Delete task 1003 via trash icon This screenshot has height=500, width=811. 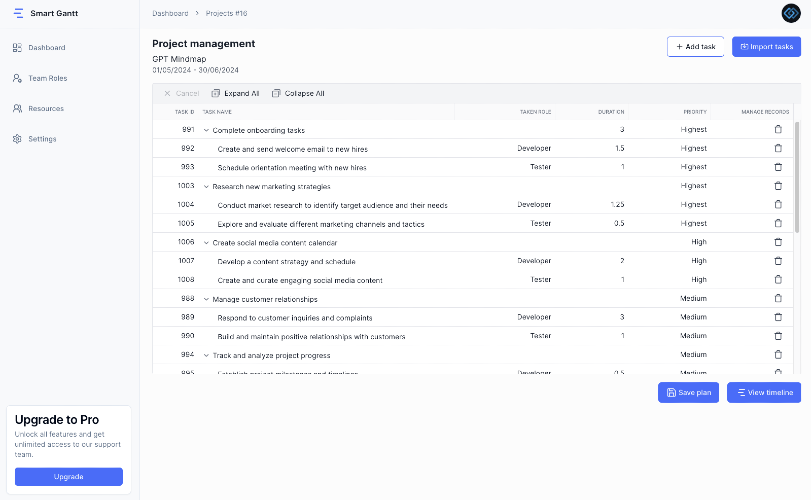(x=778, y=186)
